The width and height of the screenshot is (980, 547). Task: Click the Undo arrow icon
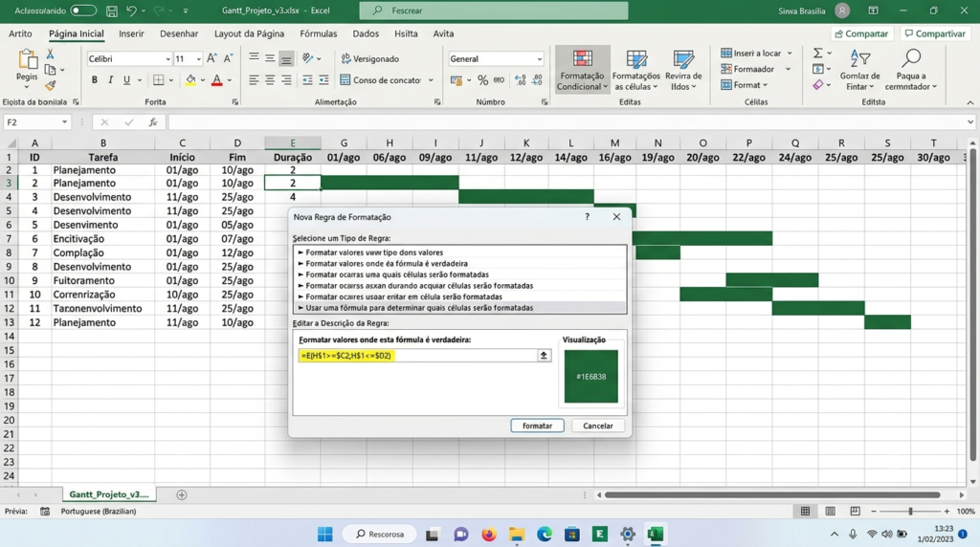(131, 11)
